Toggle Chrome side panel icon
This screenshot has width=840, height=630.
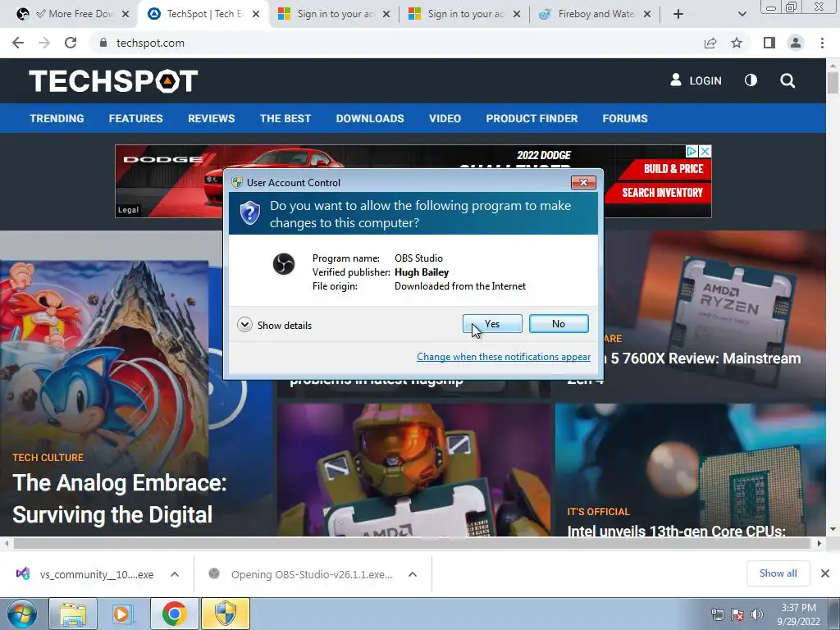(769, 43)
